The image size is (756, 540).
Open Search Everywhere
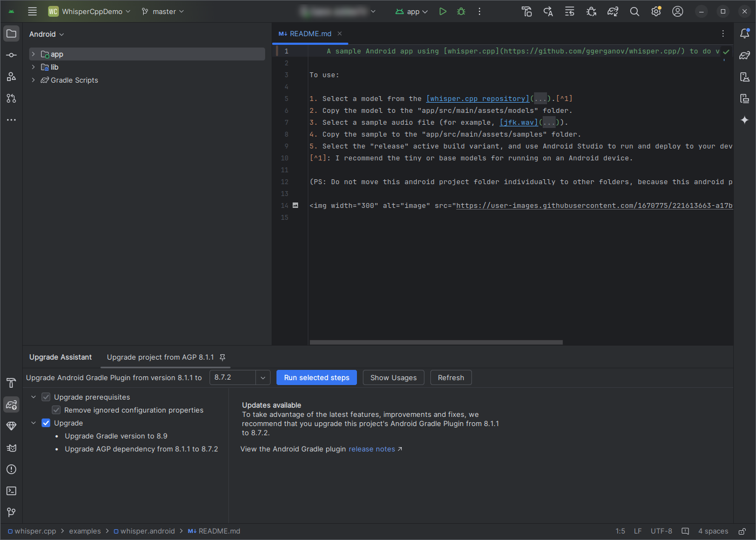pos(634,11)
